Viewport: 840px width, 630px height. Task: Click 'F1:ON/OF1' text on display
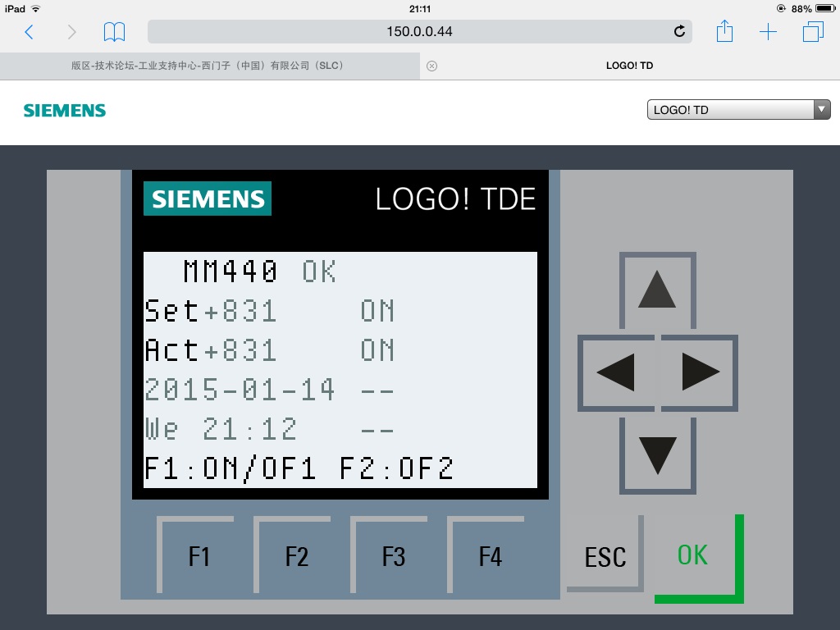pyautogui.click(x=231, y=468)
